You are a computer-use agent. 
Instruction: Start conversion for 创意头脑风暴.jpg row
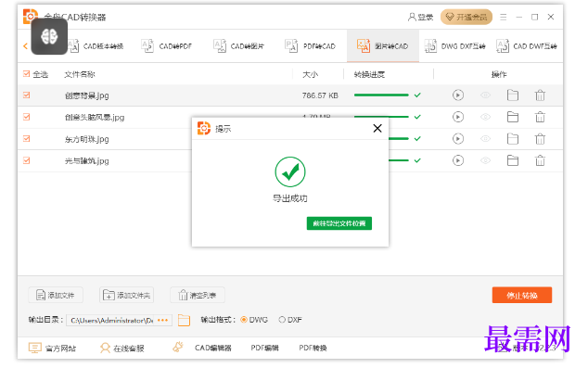point(457,117)
